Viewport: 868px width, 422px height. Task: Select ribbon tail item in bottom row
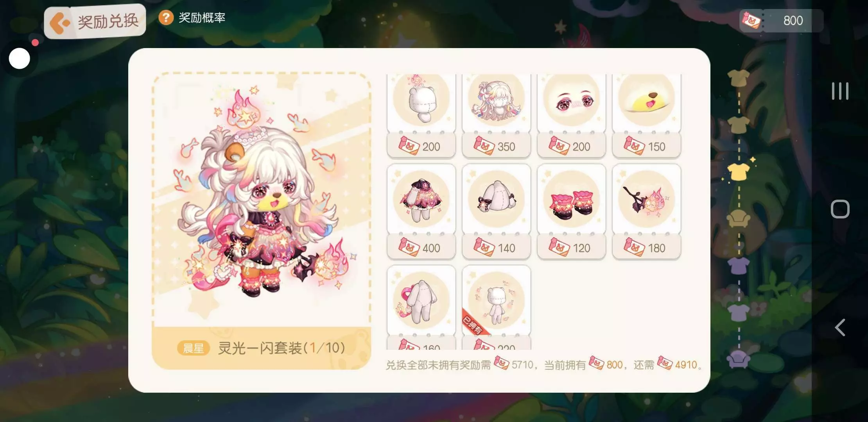[x=421, y=308]
